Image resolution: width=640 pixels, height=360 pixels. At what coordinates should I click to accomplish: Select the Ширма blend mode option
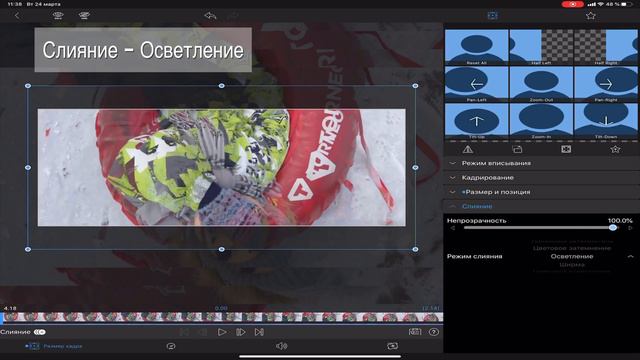(572, 264)
